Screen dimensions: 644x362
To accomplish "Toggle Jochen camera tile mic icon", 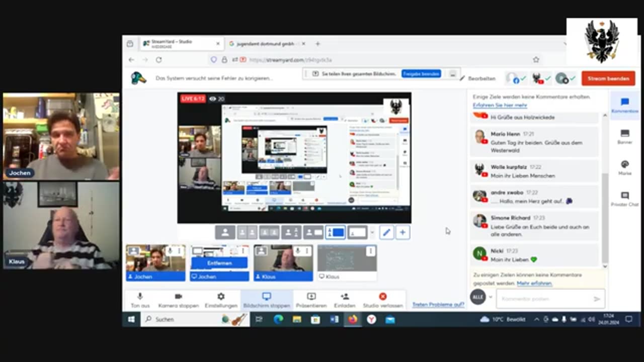I will (171, 251).
